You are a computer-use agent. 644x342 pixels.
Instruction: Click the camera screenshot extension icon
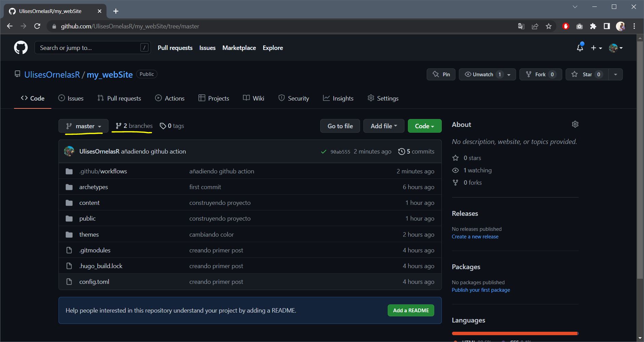tap(579, 26)
